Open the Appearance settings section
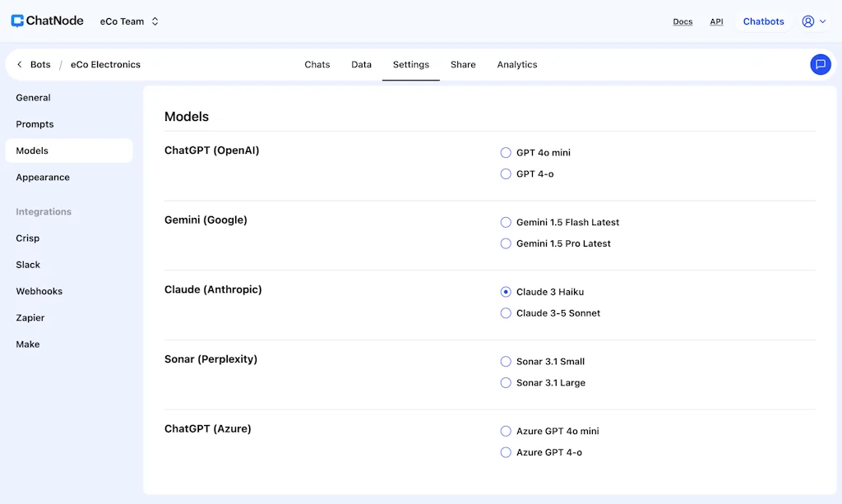Viewport: 842px width, 504px height. click(x=44, y=177)
